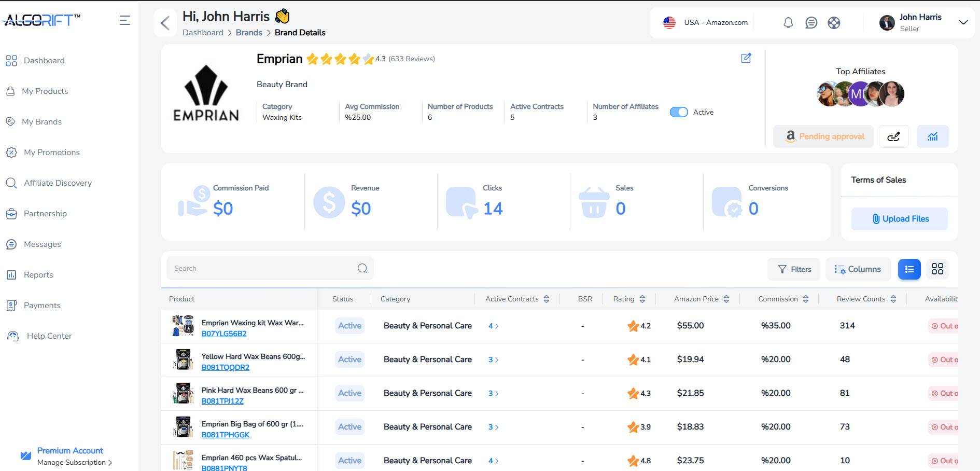Click the Upload Files button

click(x=899, y=219)
